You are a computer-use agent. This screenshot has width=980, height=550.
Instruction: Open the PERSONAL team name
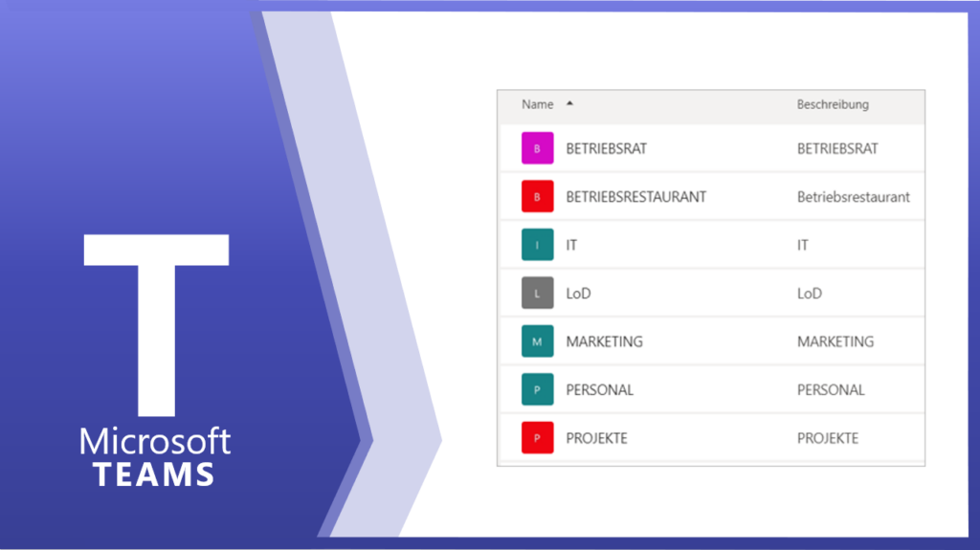click(x=599, y=390)
